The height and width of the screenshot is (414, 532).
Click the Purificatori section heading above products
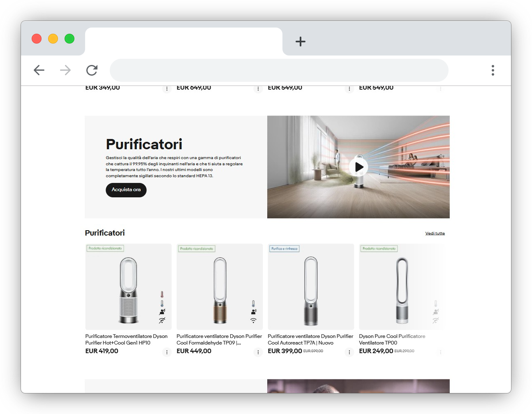(105, 233)
